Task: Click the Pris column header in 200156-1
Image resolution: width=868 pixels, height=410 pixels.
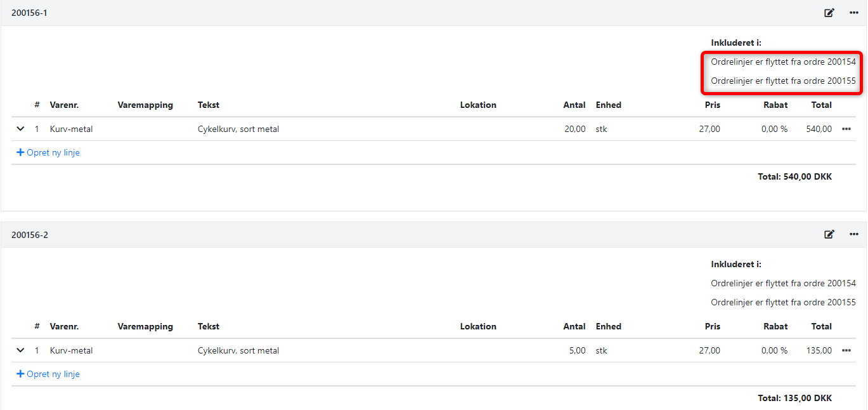Action: tap(712, 105)
